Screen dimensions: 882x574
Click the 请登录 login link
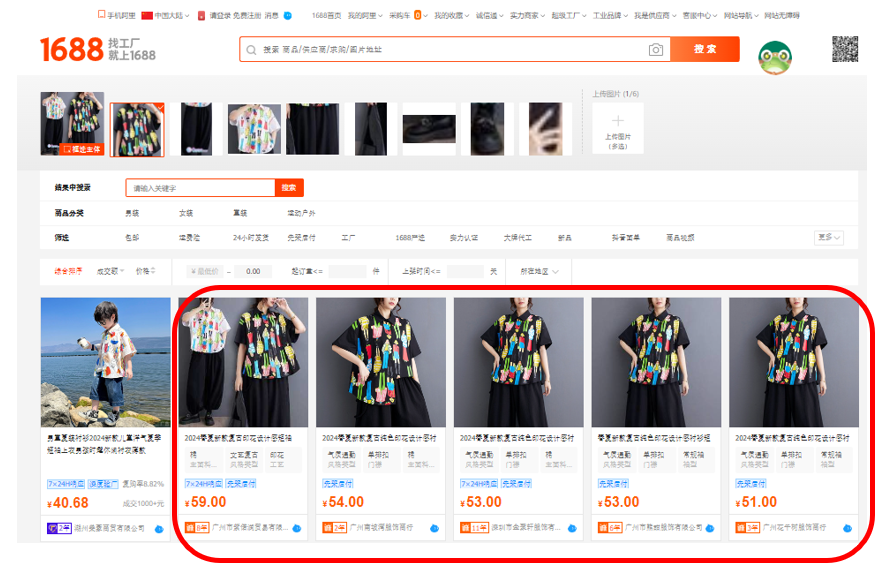tap(219, 15)
